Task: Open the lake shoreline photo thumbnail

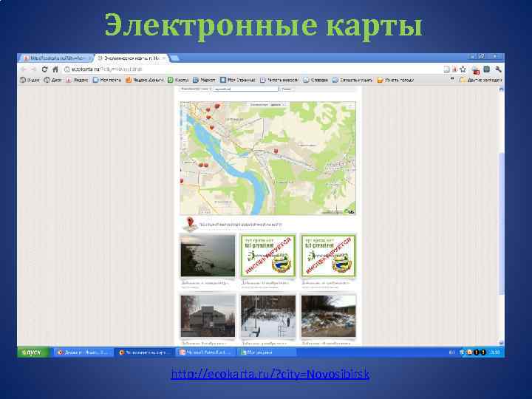Action: 208,256
